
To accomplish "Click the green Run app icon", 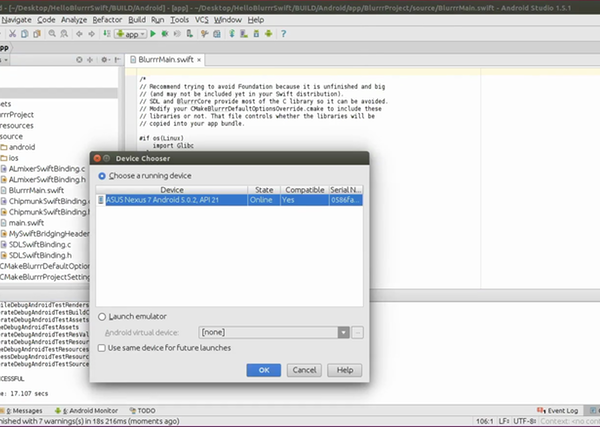I will point(153,34).
